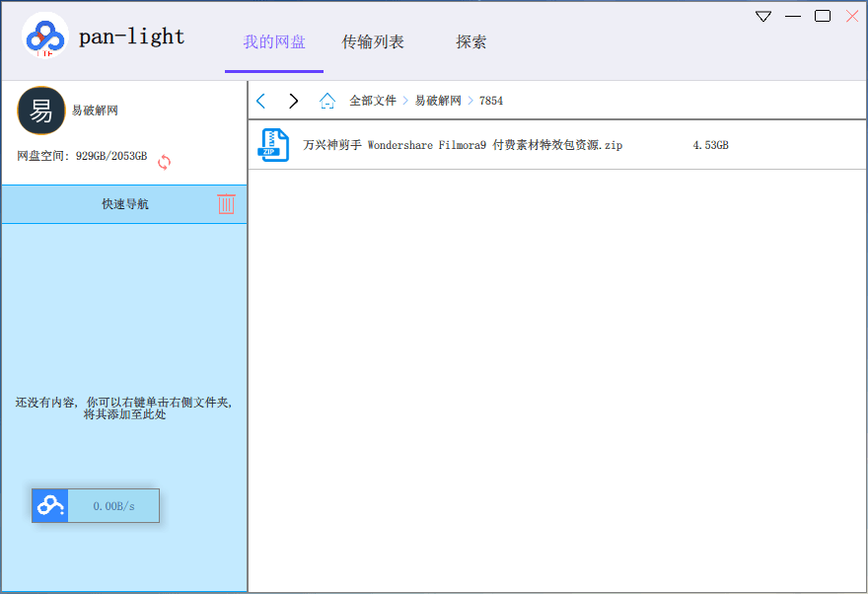Image resolution: width=868 pixels, height=594 pixels.
Task: Open the title bar triangle dropdown menu
Action: [763, 17]
